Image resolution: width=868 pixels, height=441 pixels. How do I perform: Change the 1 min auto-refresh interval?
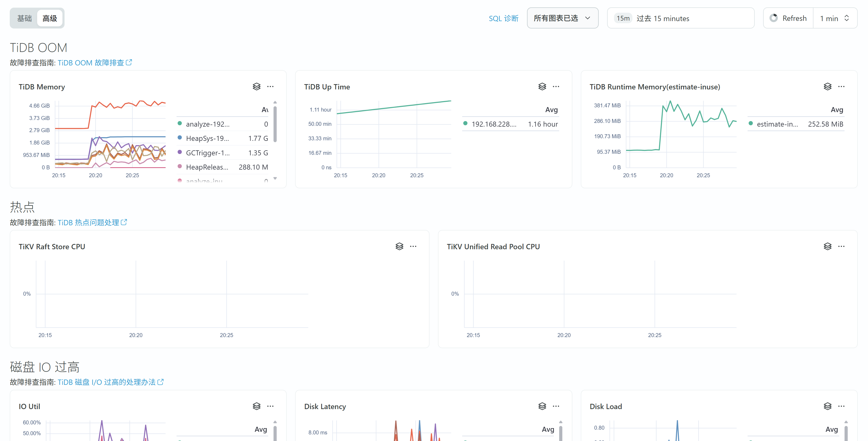coord(834,18)
